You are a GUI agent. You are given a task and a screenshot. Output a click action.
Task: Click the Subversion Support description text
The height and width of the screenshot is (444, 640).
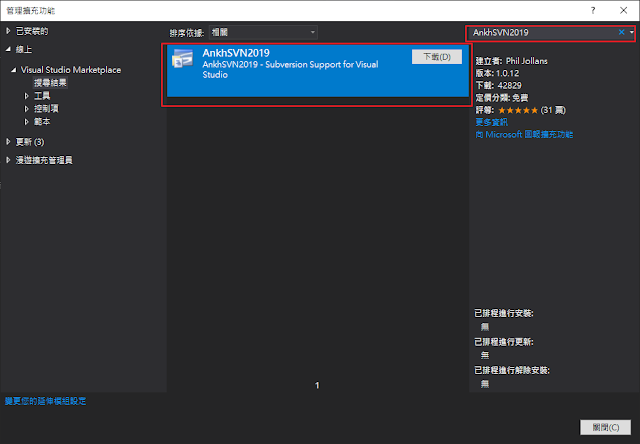pos(290,69)
